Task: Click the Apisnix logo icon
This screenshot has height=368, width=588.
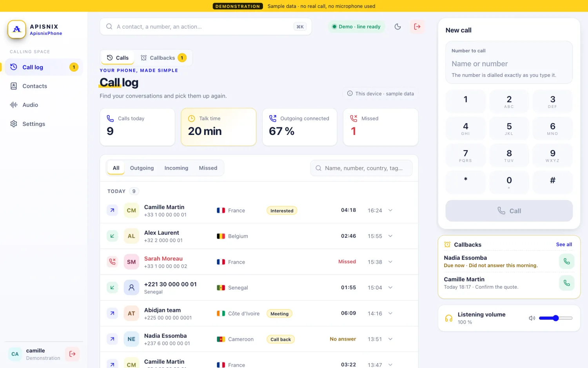Action: click(x=16, y=29)
